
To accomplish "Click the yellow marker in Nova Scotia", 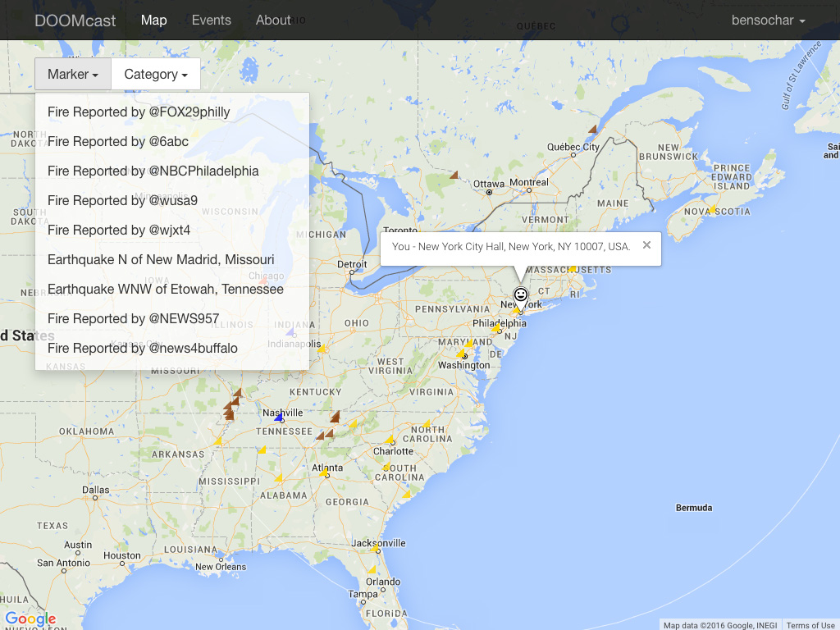I will tap(712, 208).
